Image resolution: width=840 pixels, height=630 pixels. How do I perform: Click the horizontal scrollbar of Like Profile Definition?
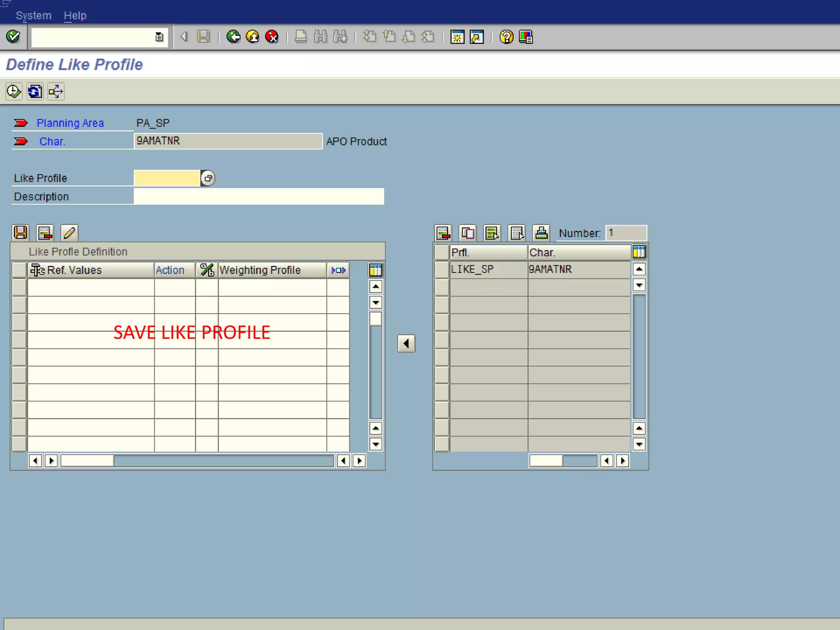pos(197,461)
